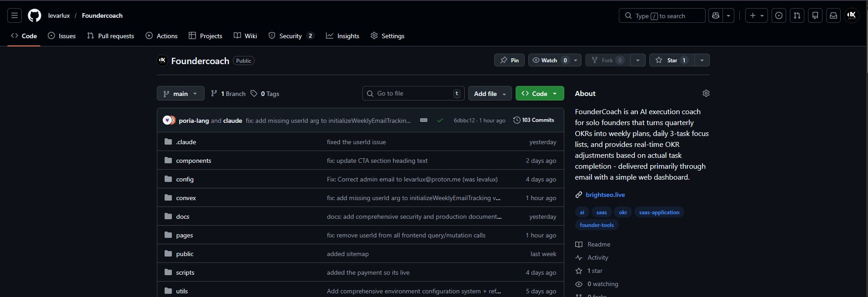
Task: Open the Projects tab
Action: 206,36
